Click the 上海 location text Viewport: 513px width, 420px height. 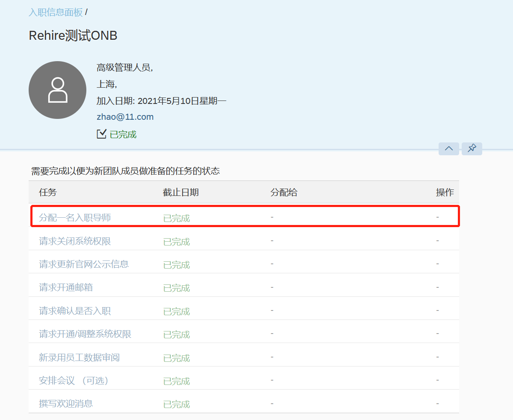[x=107, y=84]
